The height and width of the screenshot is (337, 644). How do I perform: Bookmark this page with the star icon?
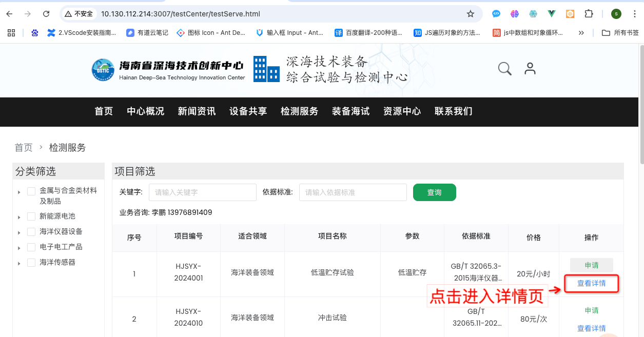470,14
